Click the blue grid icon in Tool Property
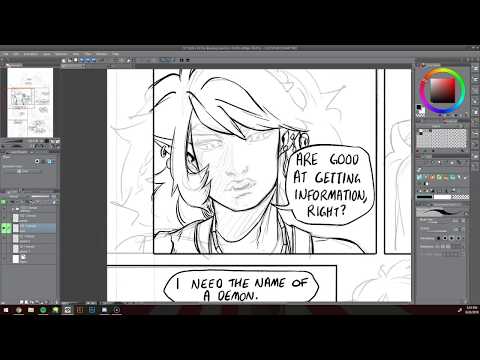The height and width of the screenshot is (360, 480). coord(51,161)
